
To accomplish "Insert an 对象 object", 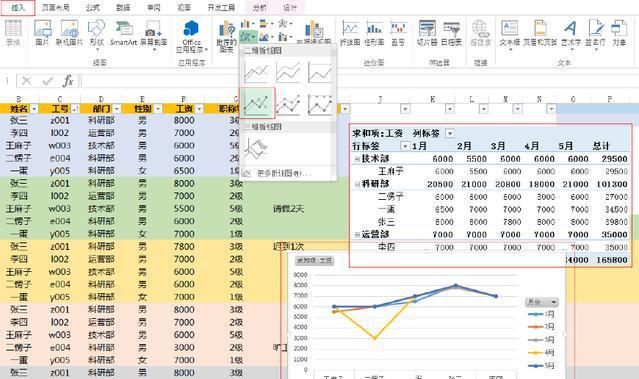I will point(619,33).
